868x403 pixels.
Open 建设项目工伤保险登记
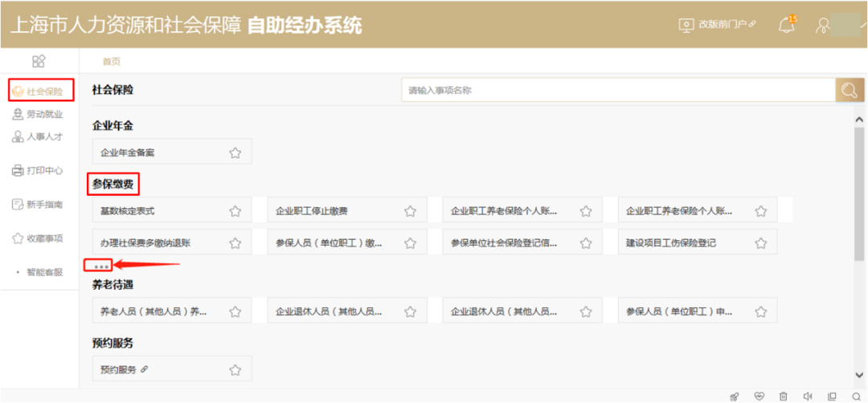[698, 242]
